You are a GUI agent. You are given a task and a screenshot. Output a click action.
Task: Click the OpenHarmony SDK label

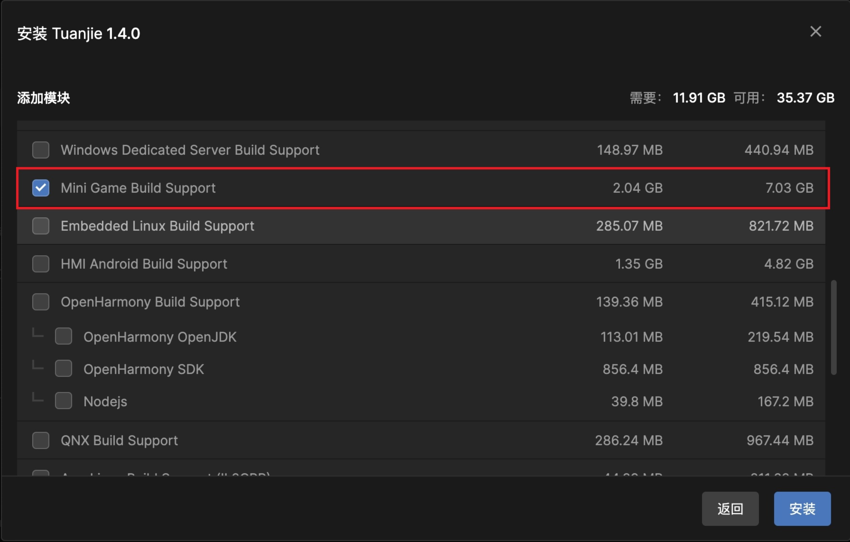click(x=143, y=369)
